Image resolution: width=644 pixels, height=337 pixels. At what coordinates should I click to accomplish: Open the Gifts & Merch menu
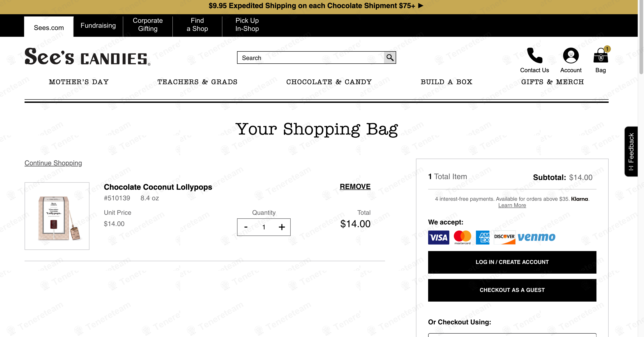tap(552, 82)
